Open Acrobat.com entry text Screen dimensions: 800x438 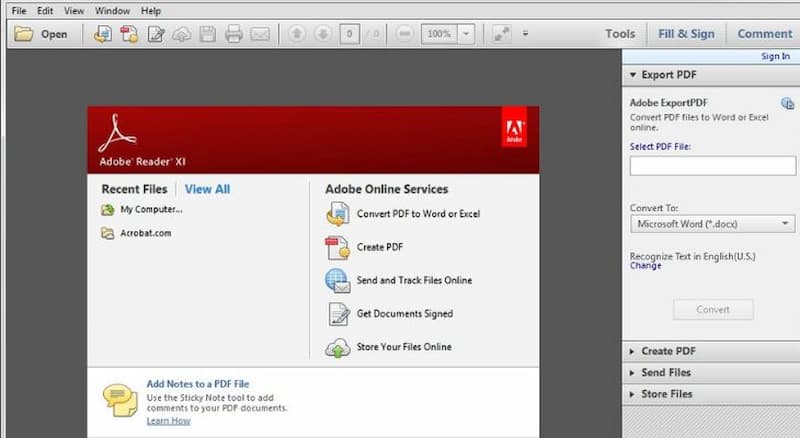pyautogui.click(x=145, y=233)
